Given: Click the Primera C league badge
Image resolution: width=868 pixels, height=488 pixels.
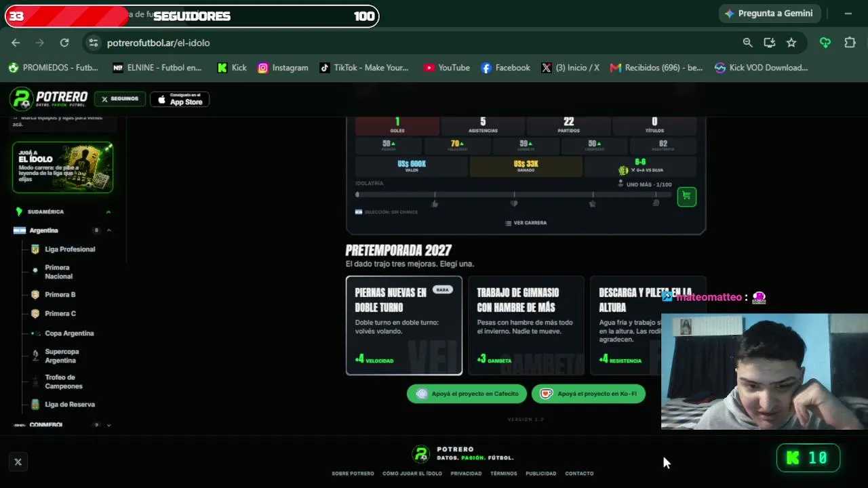Looking at the screenshot, I should tap(35, 314).
